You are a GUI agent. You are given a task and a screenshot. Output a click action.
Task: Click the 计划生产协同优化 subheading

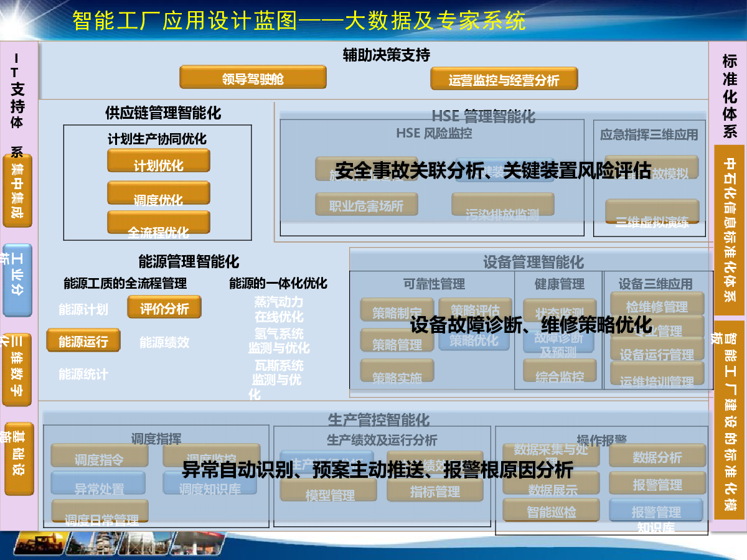[157, 139]
